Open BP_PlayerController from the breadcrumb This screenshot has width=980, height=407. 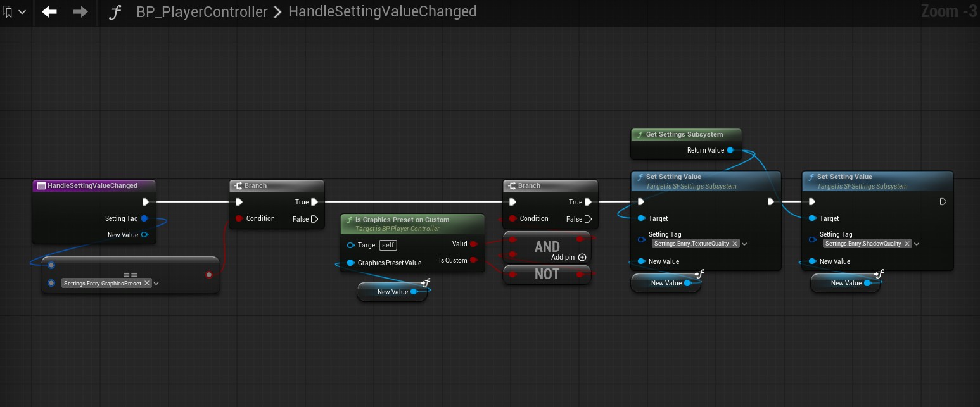pyautogui.click(x=201, y=11)
